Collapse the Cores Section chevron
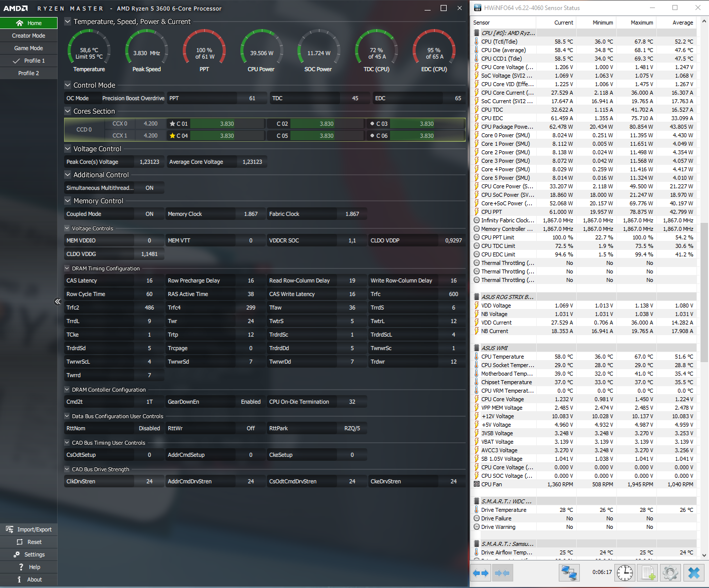709x588 pixels. coord(68,111)
